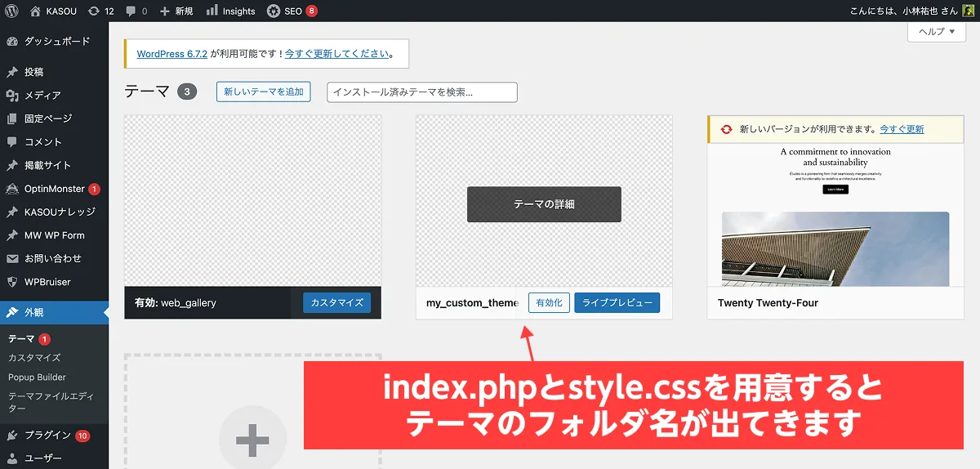
Task: Click the 今すぐ更新してください link
Action: pyautogui.click(x=336, y=55)
